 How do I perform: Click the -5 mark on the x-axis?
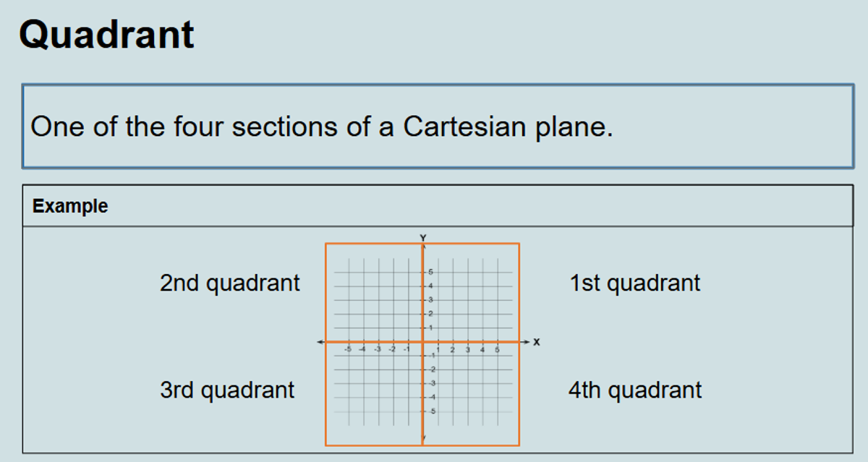[348, 350]
